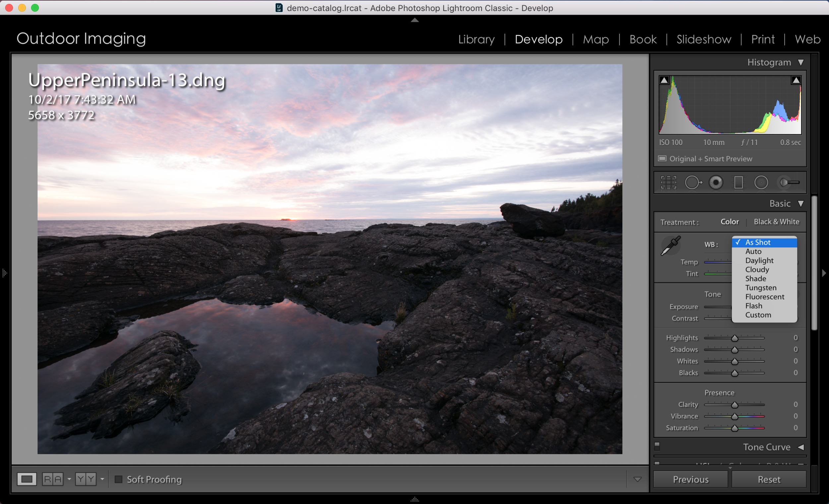This screenshot has height=504, width=829.
Task: Toggle shadow clipping indicator in histogram
Action: point(664,80)
